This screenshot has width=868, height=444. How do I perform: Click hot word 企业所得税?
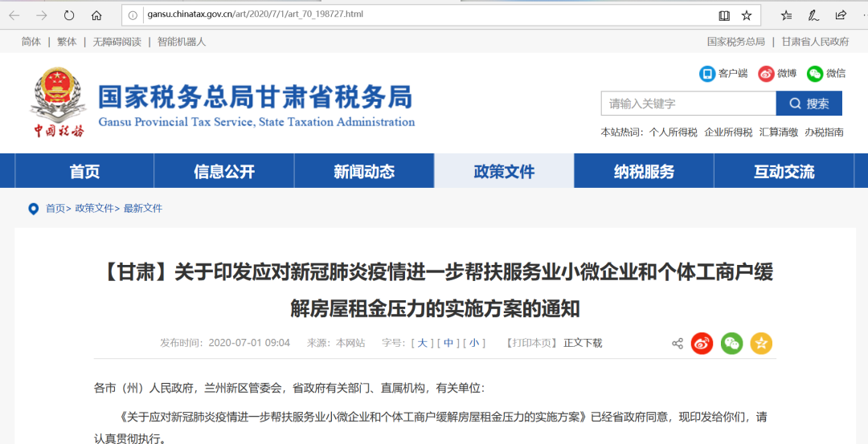tap(728, 132)
